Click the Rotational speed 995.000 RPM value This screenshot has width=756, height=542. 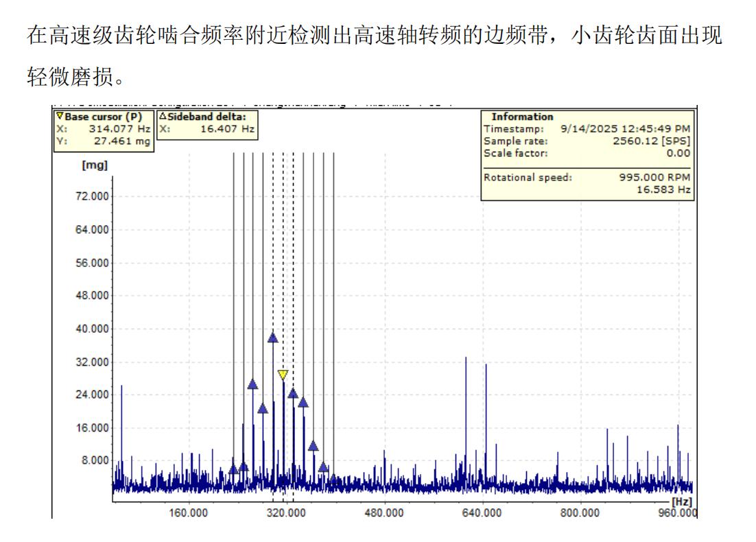(x=654, y=177)
